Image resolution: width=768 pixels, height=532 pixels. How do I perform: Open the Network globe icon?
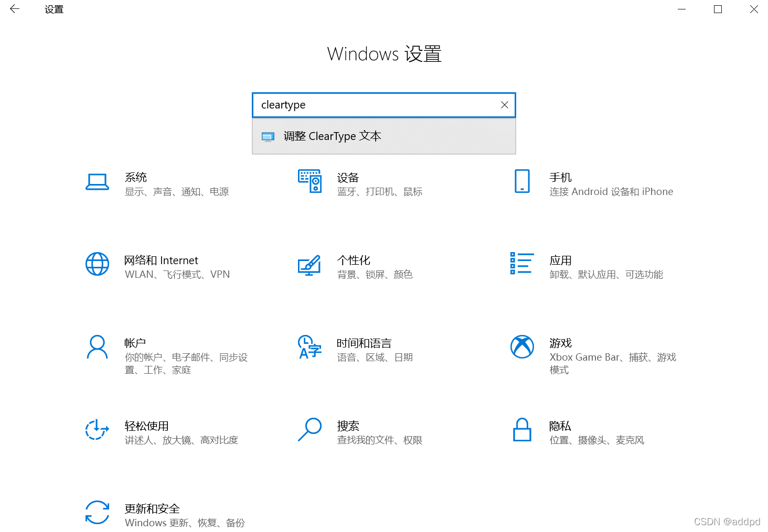[x=97, y=264]
